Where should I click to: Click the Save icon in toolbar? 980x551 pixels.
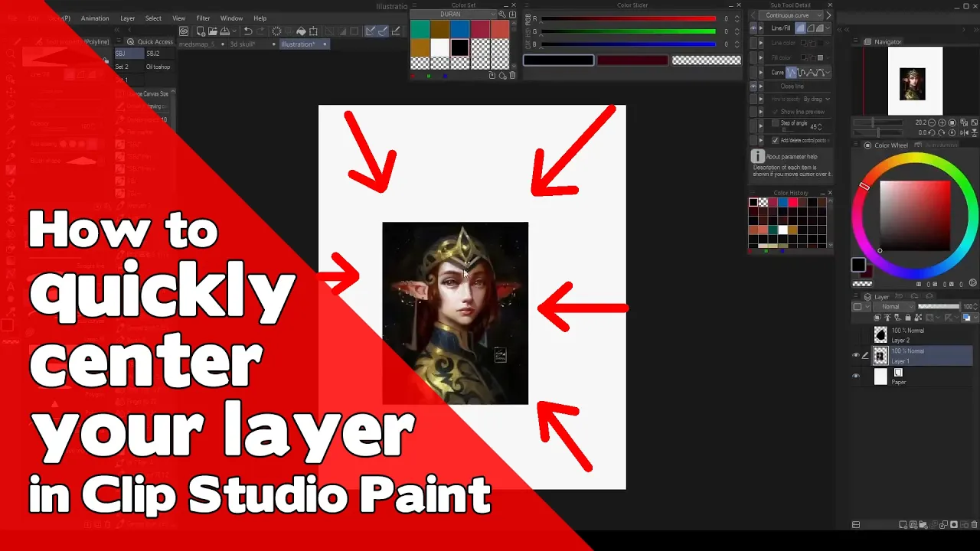coord(225,31)
